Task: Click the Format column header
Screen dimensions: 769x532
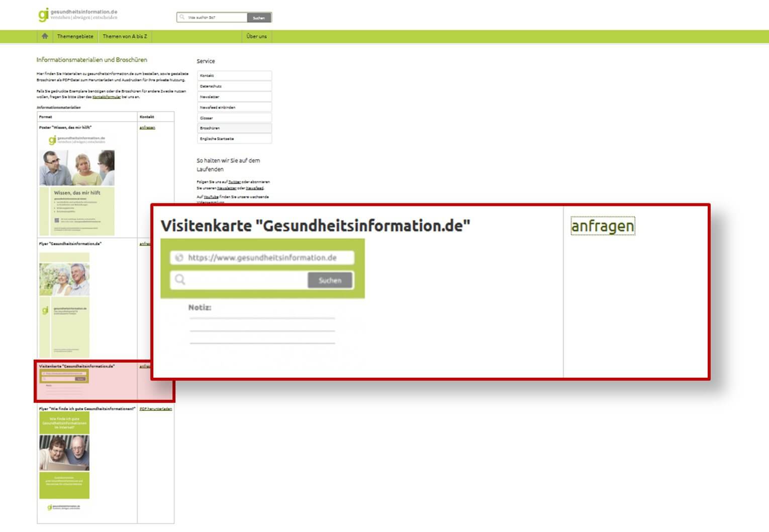Action: pyautogui.click(x=45, y=117)
